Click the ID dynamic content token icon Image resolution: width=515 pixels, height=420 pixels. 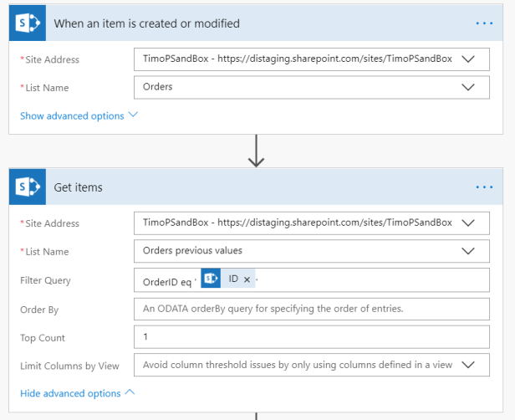pos(212,279)
